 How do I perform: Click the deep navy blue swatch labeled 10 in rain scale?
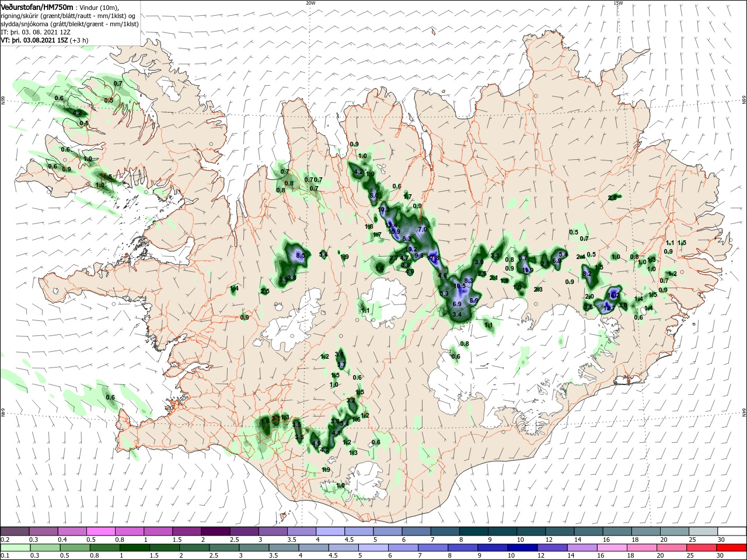(521, 548)
